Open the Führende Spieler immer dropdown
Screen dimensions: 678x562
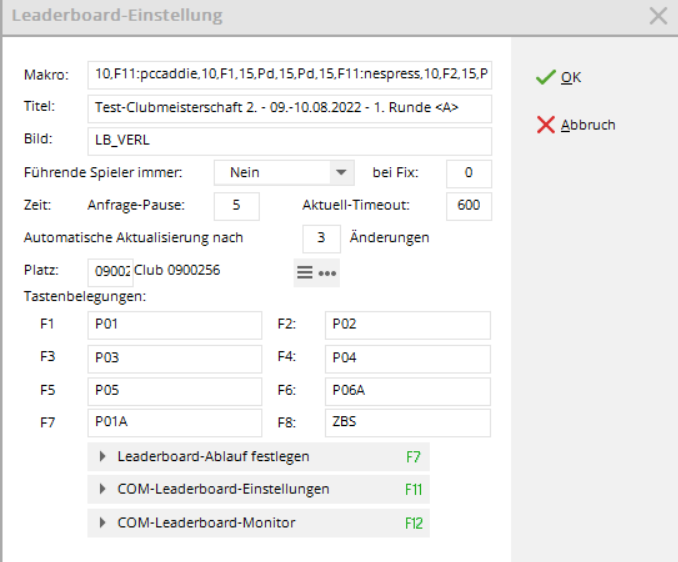[342, 172]
